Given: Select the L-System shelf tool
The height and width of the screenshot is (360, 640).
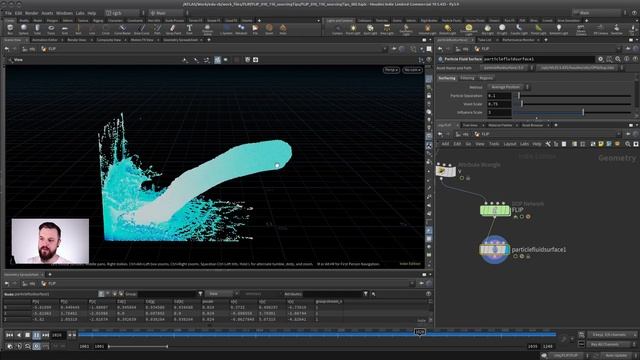Looking at the screenshot, I should coord(226,29).
